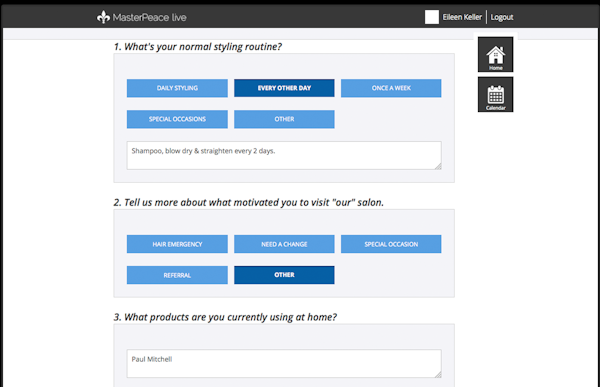The width and height of the screenshot is (600, 387).
Task: Select the Special Occasion motivation option
Action: (391, 244)
